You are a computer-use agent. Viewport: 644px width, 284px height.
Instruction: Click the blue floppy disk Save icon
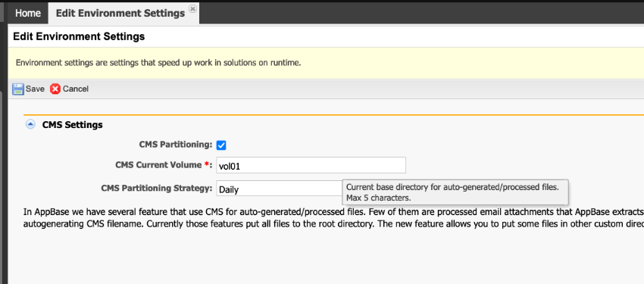click(x=18, y=89)
